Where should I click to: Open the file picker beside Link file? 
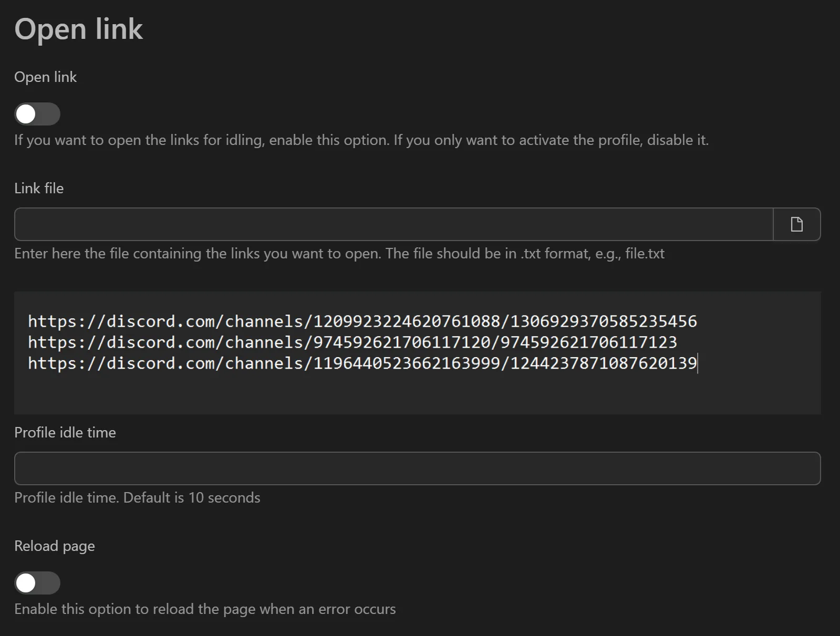797,224
